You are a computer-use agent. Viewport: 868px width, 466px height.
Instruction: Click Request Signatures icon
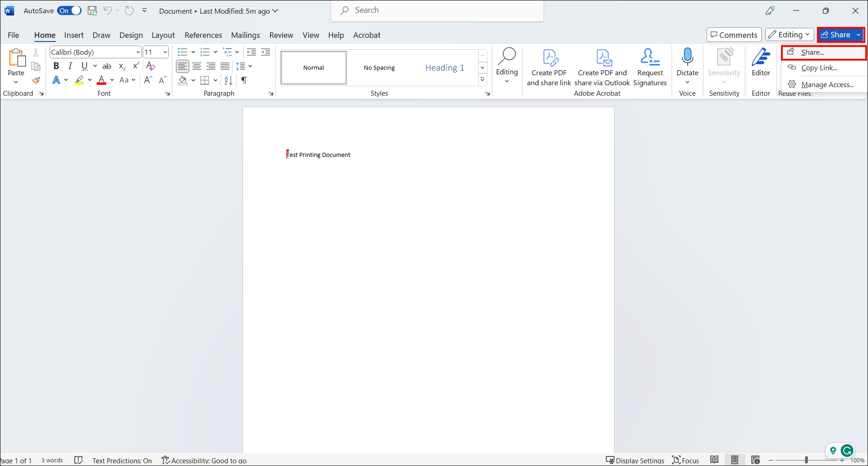click(650, 67)
